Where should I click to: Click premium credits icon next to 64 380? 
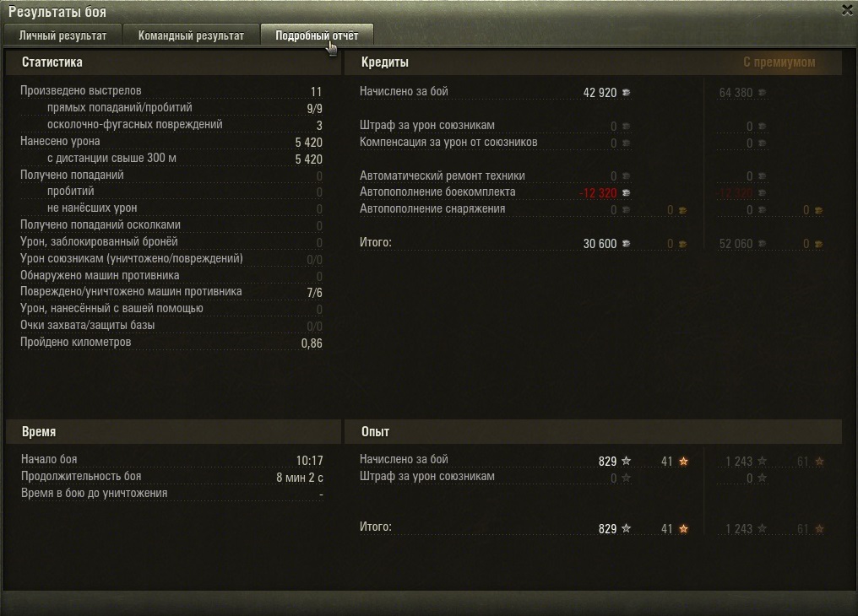763,92
